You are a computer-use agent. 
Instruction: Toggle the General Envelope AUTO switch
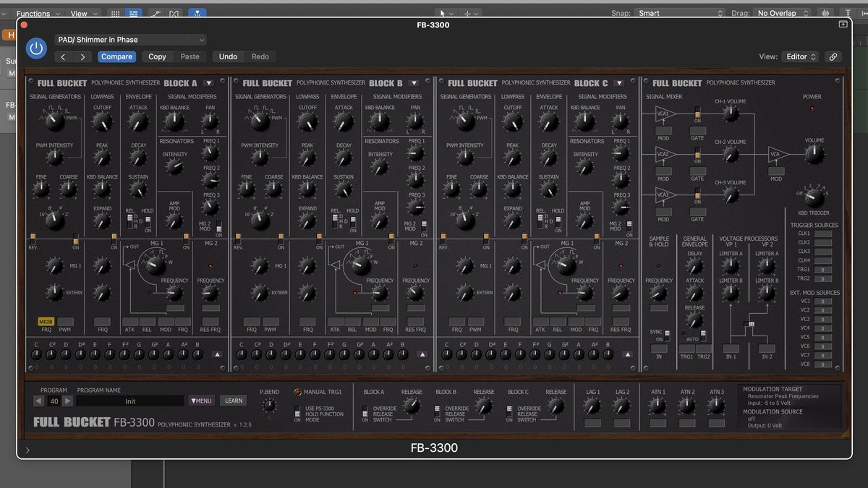tap(703, 335)
